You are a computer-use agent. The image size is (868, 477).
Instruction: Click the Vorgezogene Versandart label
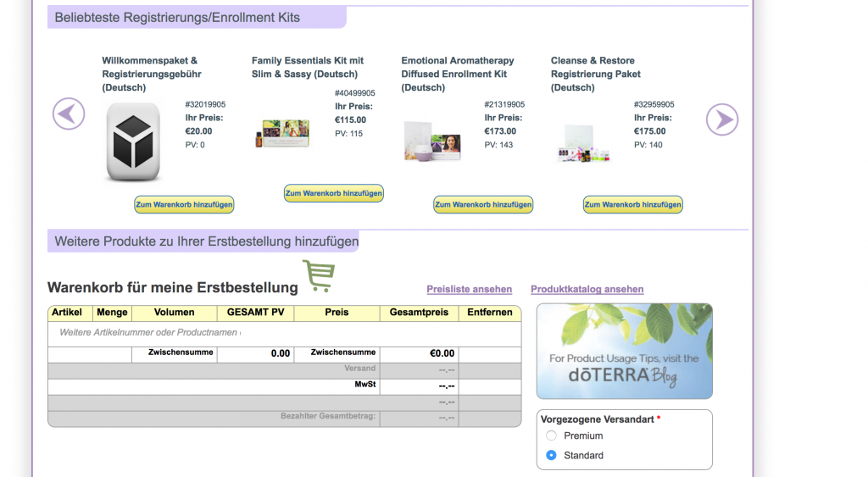tap(598, 419)
